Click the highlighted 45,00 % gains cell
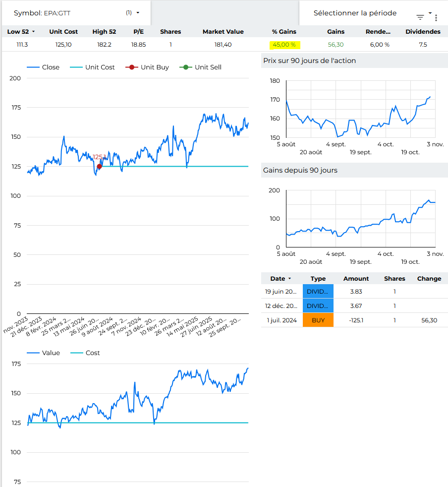The image size is (448, 487). [284, 45]
